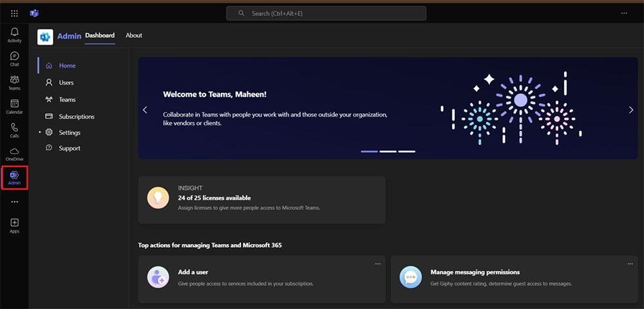The image size is (644, 309).
Task: Click the INSIGHT label text
Action: (190, 188)
